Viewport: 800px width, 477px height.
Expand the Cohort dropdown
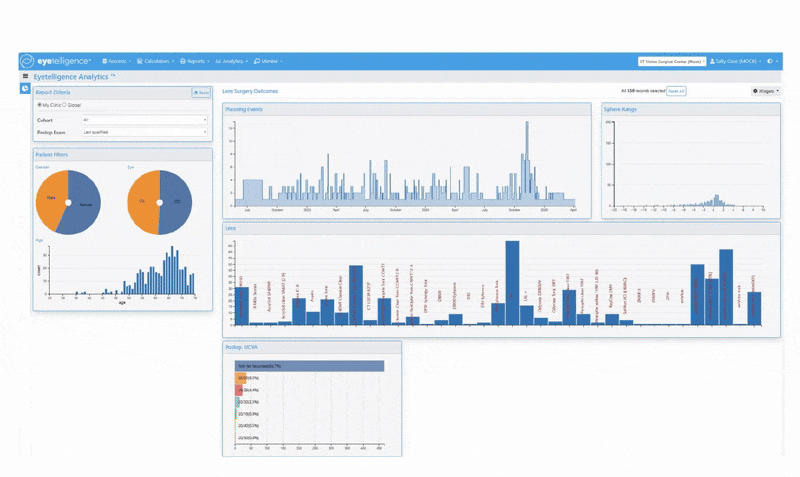[144, 119]
